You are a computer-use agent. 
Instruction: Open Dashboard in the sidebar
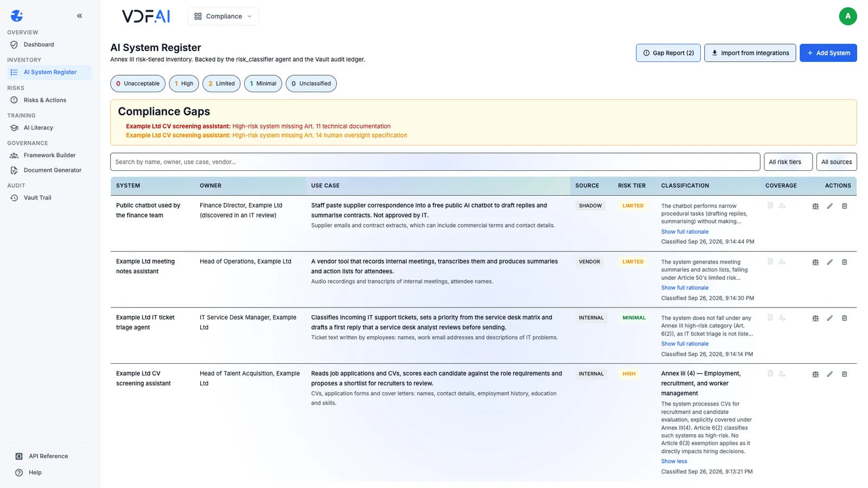tap(49, 44)
